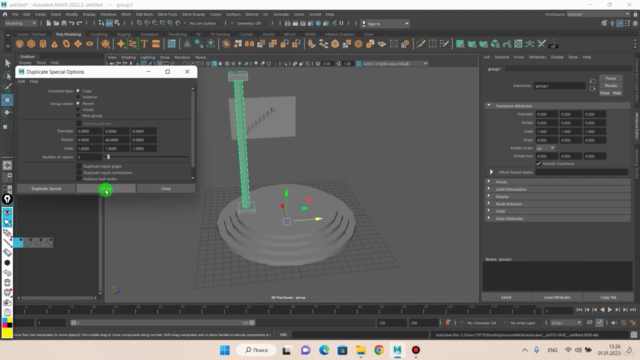This screenshot has height=360, width=640.
Task: Click the Undo toolbar icon
Action: 71,23
